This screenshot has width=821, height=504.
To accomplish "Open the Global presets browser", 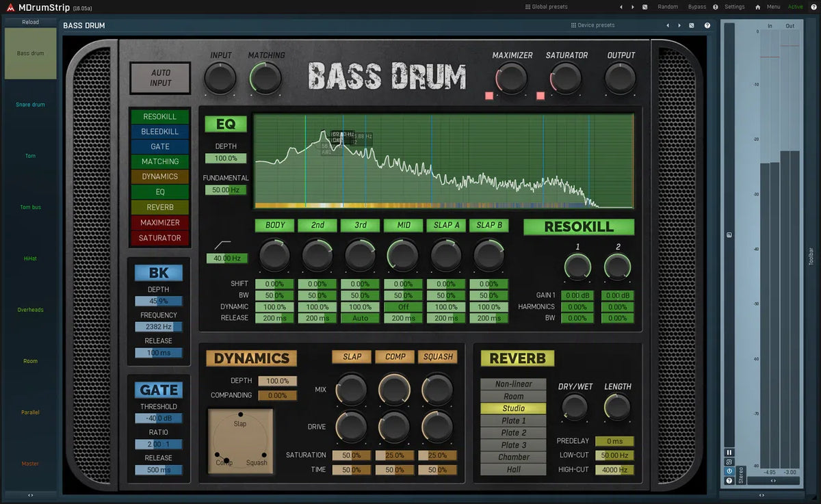I will 546,7.
